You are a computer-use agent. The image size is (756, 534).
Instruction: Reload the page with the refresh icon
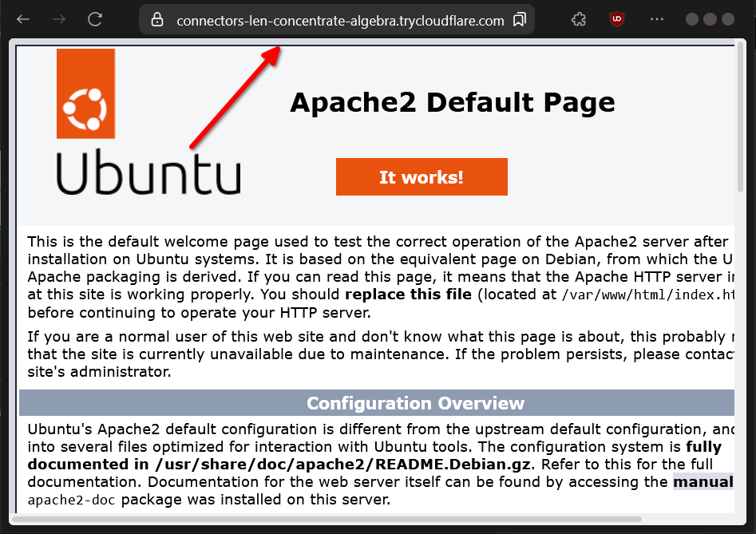pos(95,19)
